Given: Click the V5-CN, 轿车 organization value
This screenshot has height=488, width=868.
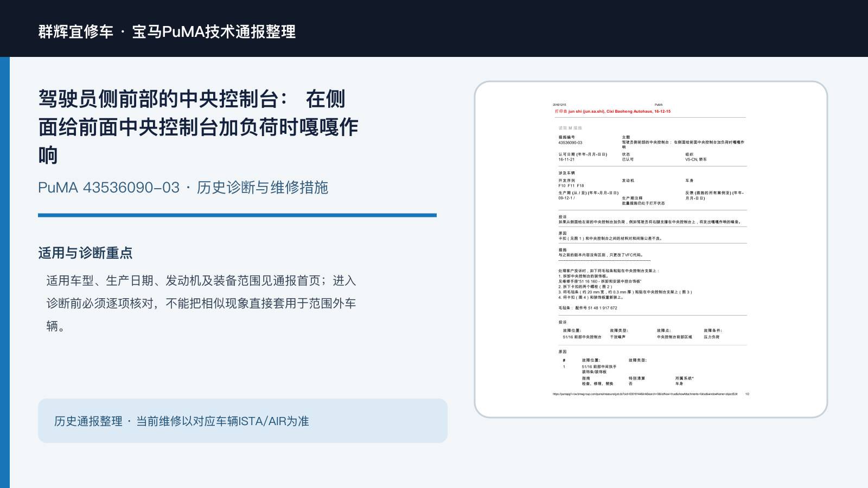Looking at the screenshot, I should [x=696, y=159].
